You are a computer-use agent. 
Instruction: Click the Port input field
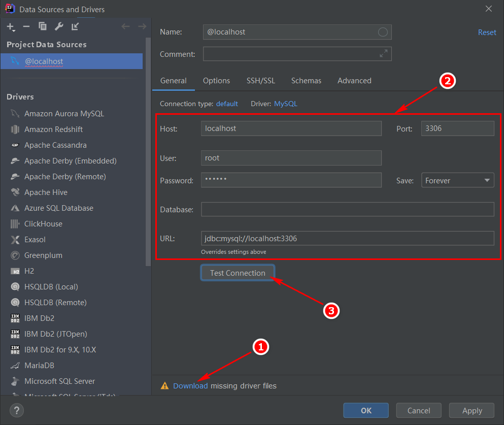pyautogui.click(x=457, y=128)
